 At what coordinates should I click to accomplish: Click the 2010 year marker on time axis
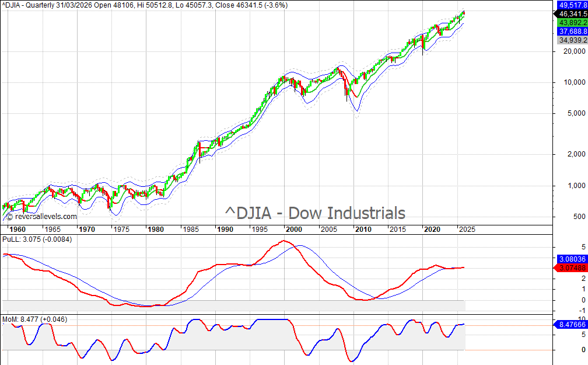pos(363,230)
